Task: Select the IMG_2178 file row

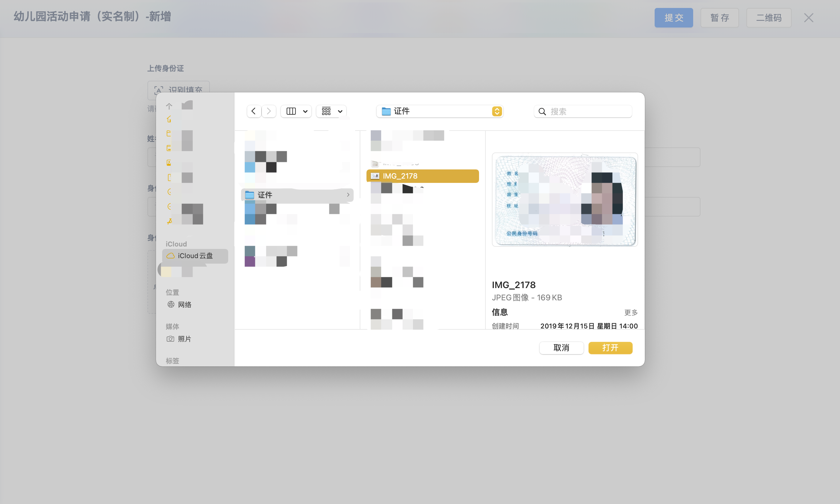Action: pos(422,176)
